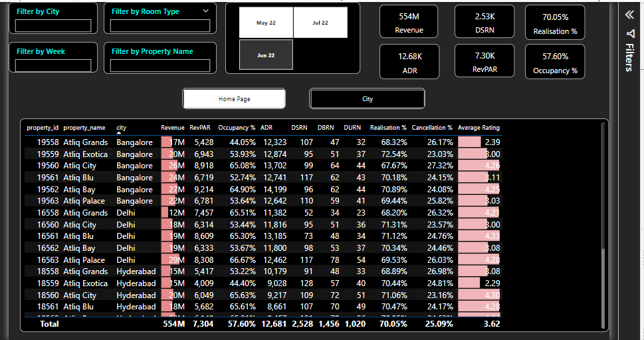This screenshot has width=644, height=340.
Task: Select the 57.60% Occupancy % card
Action: coord(555,63)
